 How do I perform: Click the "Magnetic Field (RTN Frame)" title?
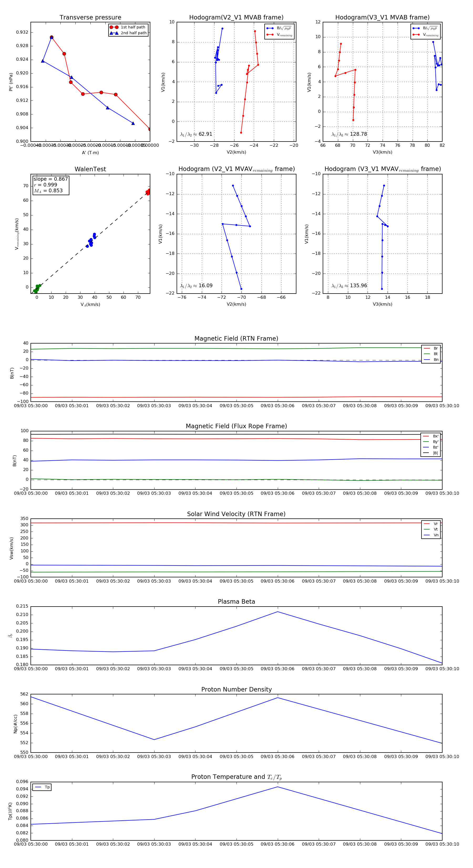point(236,339)
